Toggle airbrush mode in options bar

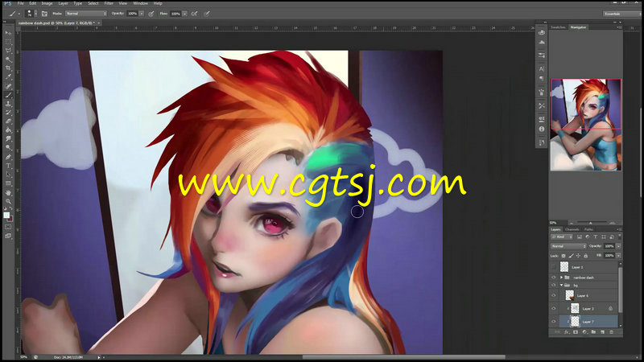click(194, 14)
